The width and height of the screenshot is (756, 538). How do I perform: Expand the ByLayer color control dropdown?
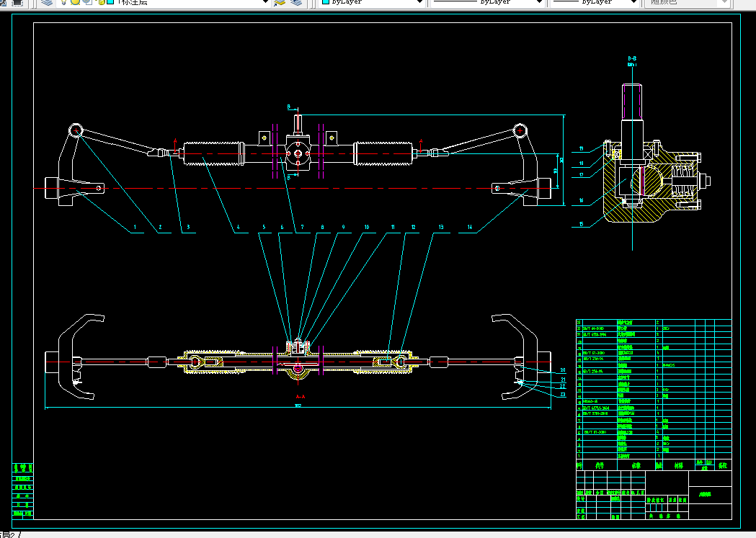click(x=419, y=2)
